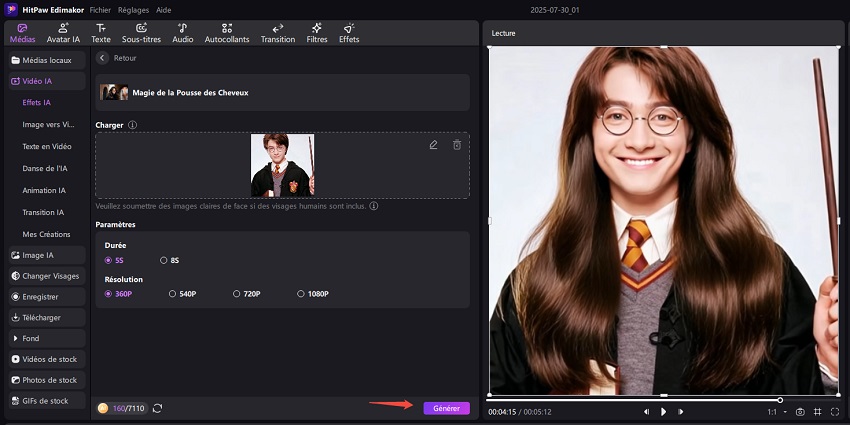
Task: Click the Générer button
Action: [446, 408]
